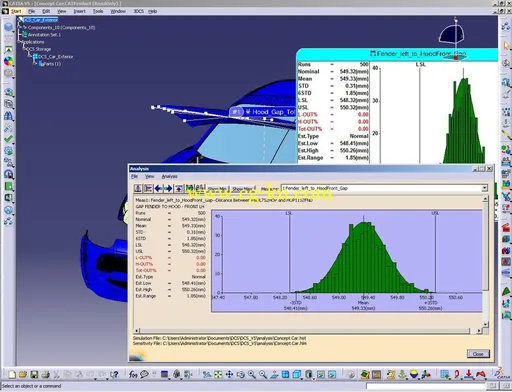Click the color wheel icon in left toolbar
The width and height of the screenshot is (512, 392).
point(8,61)
